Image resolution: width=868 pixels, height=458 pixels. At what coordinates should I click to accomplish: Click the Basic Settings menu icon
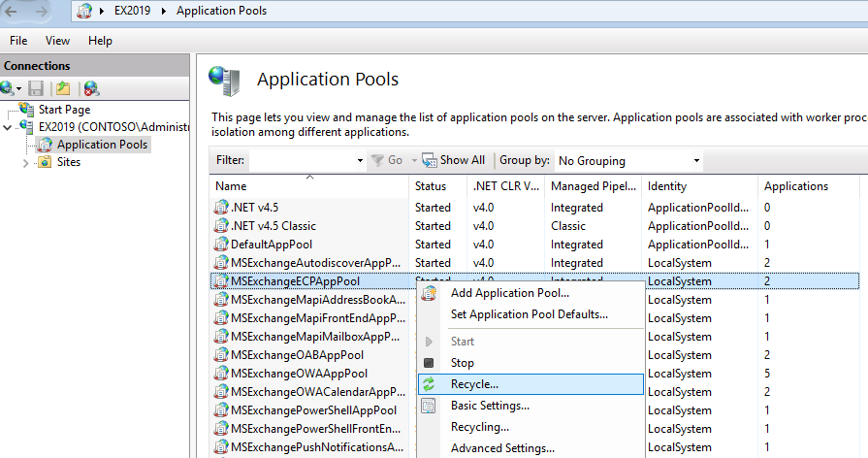pyautogui.click(x=429, y=406)
